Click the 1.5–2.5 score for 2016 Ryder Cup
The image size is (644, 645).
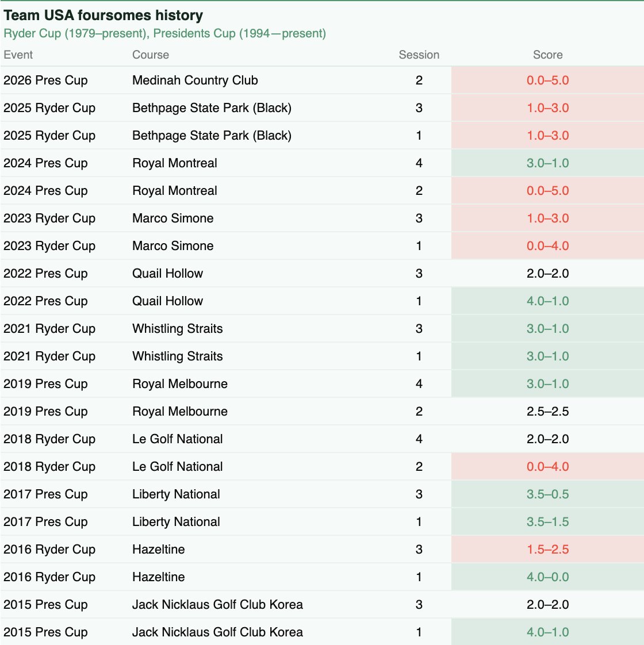548,549
